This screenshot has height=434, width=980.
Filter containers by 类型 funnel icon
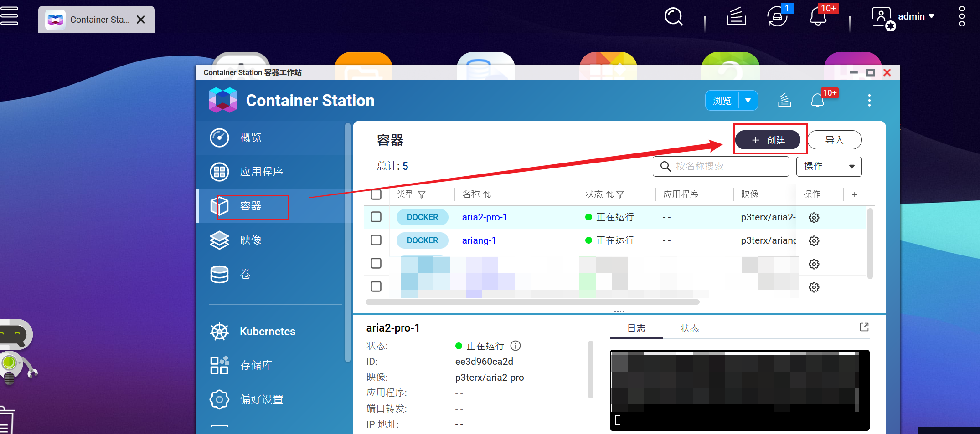pos(422,194)
